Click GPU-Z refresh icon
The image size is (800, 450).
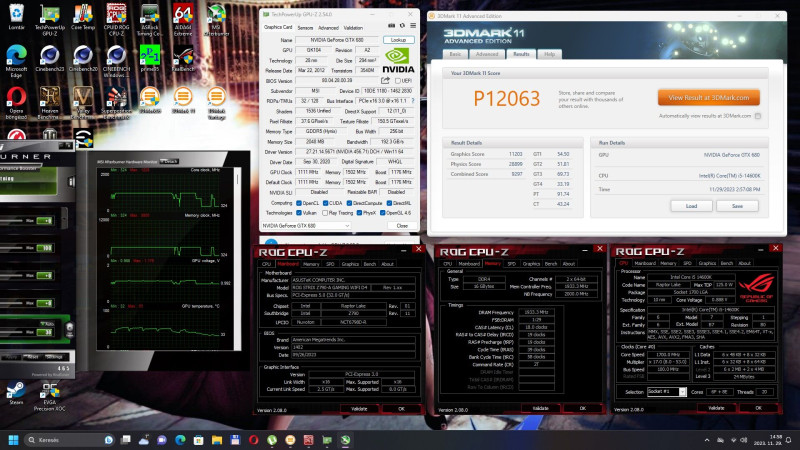click(402, 26)
